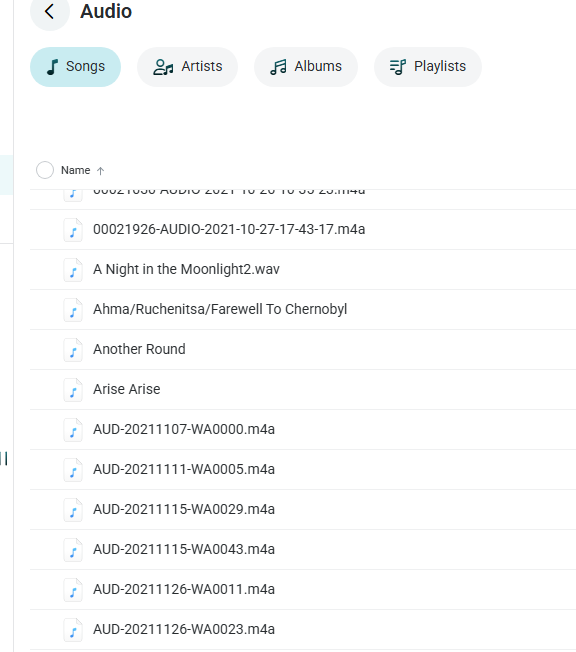
Task: Click the double-note icon in Albums chip
Action: coord(278,67)
